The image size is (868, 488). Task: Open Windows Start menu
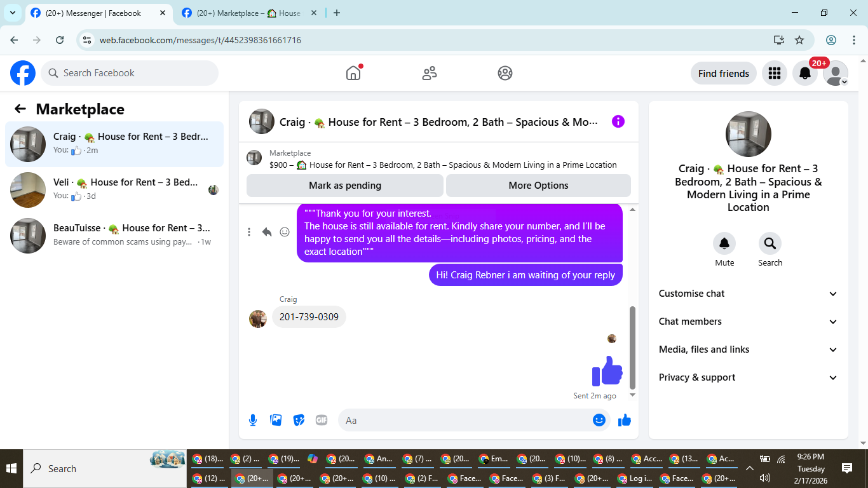pyautogui.click(x=11, y=468)
